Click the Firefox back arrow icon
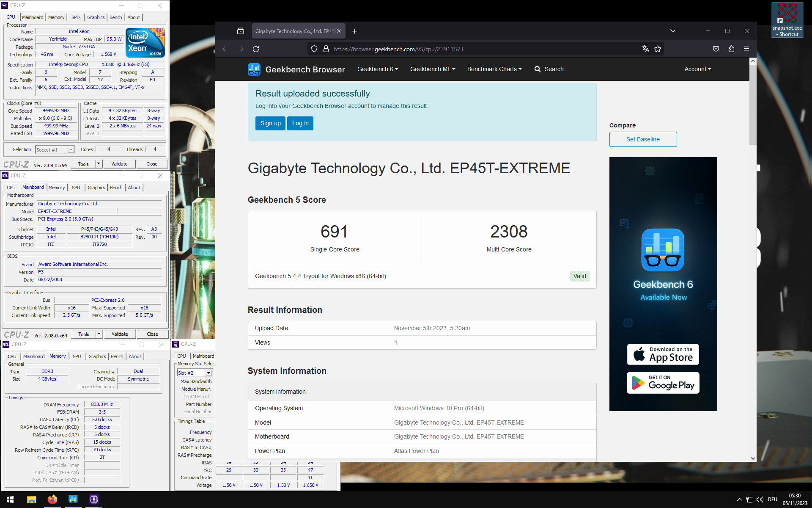 pos(225,49)
